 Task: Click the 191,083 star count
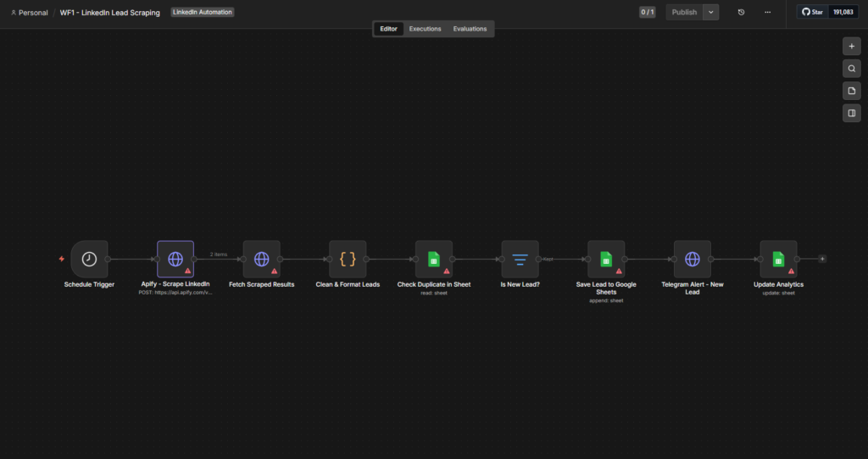click(x=843, y=12)
